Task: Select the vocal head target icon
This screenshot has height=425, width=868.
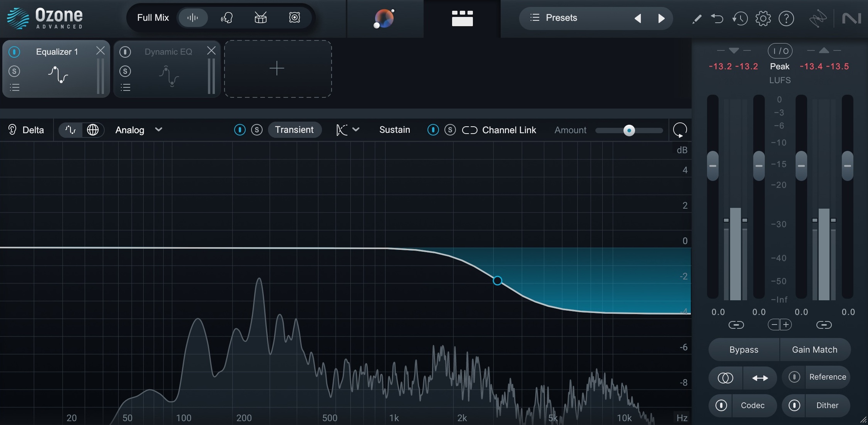Action: pyautogui.click(x=226, y=18)
